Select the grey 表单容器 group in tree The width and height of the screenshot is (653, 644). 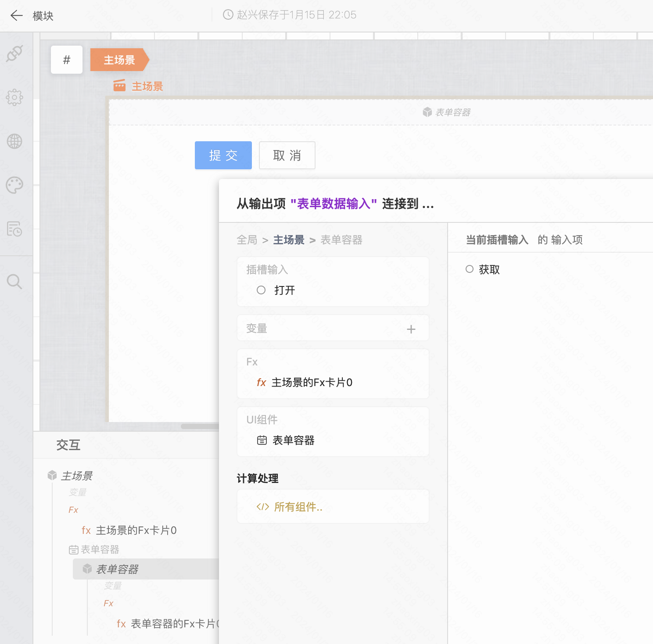(x=100, y=550)
